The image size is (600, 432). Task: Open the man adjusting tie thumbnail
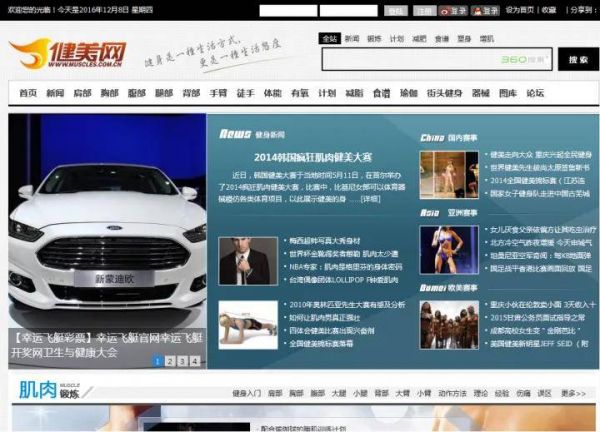[248, 261]
